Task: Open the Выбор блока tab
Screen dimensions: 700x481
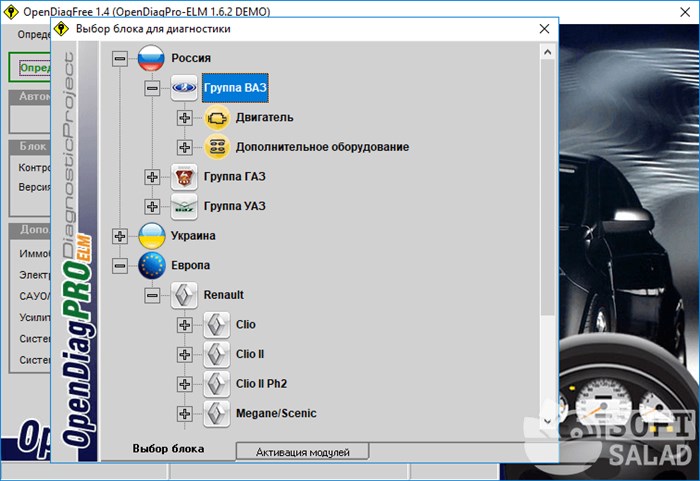Action: [x=168, y=449]
